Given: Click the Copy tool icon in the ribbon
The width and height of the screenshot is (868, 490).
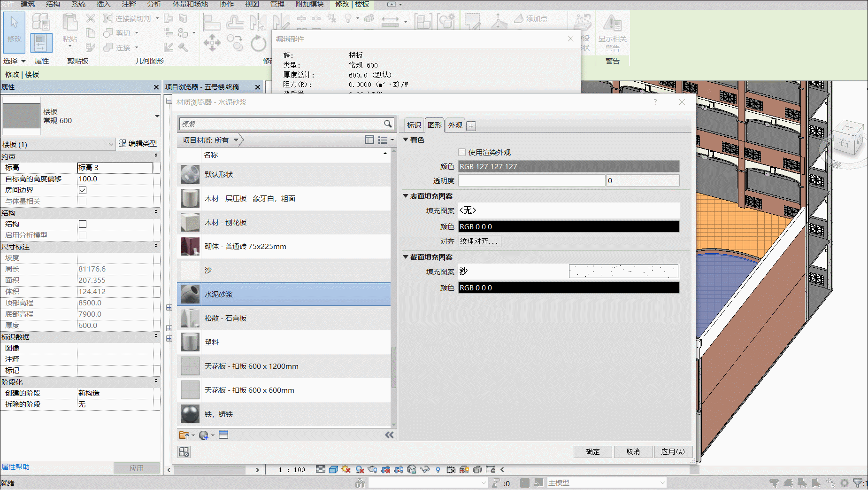Looking at the screenshot, I should click(x=235, y=43).
